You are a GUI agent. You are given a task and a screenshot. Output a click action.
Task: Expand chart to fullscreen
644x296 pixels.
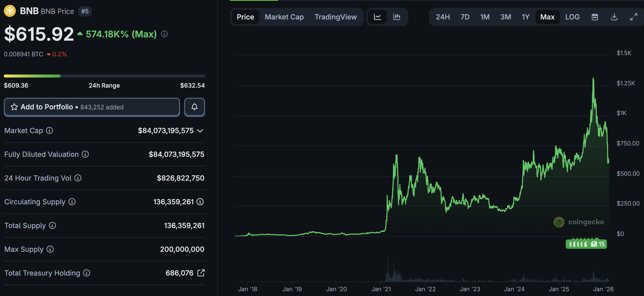(634, 17)
